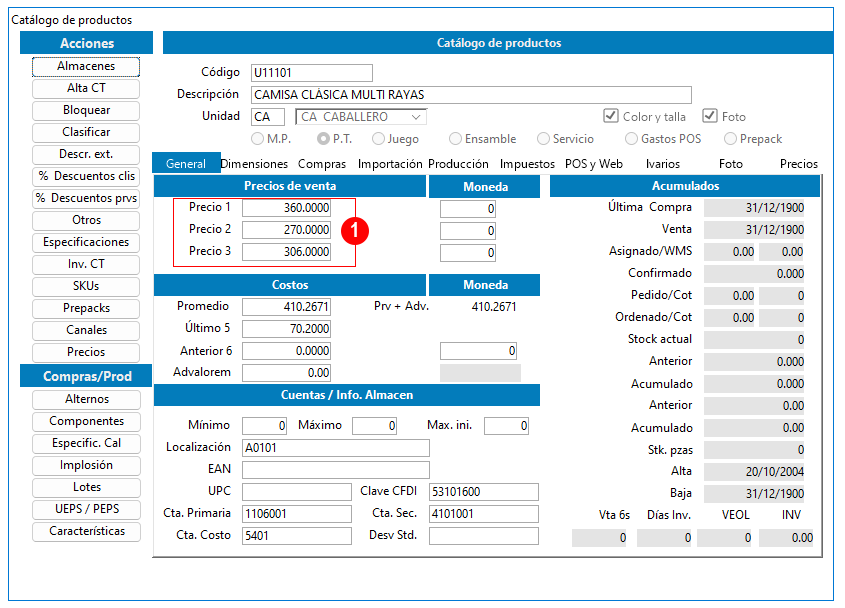Click the Almacenes button
Viewport: 845px width, 608px height.
pos(86,66)
